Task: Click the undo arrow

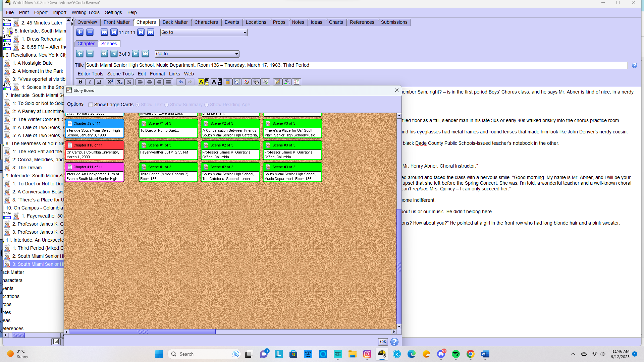Action: [x=181, y=82]
